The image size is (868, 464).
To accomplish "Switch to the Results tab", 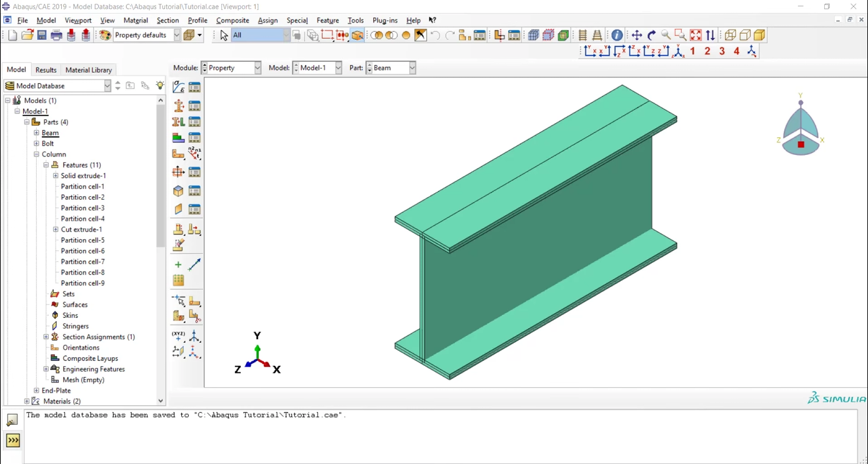I will coord(46,70).
